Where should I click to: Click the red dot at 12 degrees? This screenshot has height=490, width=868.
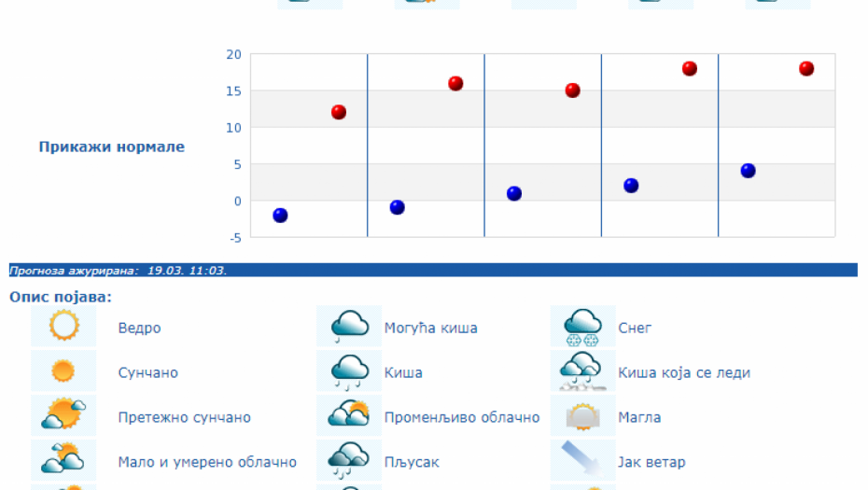(x=339, y=112)
